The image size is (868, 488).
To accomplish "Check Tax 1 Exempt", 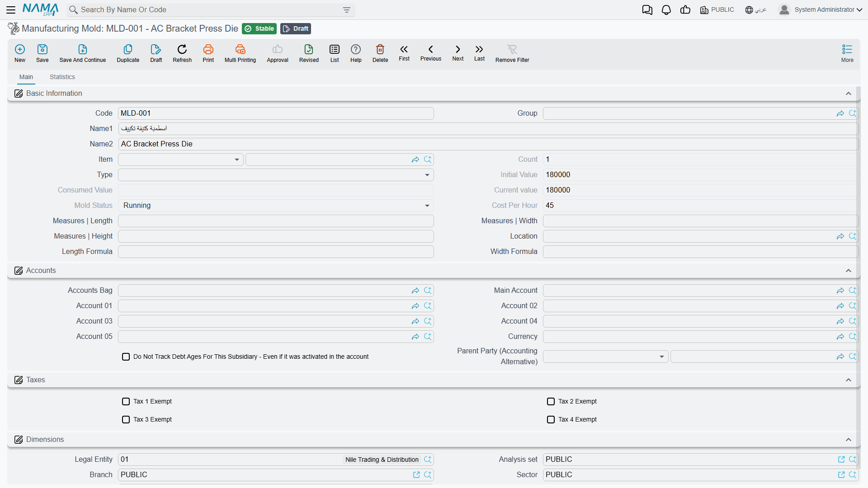I will (126, 402).
